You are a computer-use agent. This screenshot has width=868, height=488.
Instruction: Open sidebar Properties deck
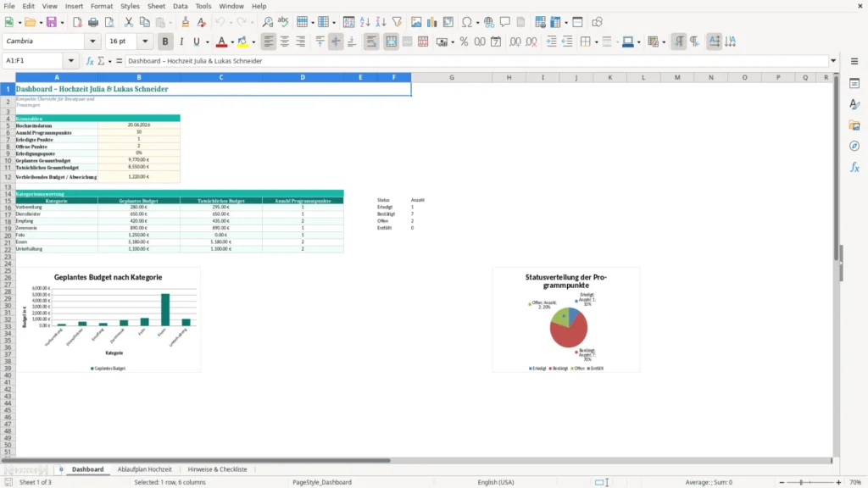point(854,84)
